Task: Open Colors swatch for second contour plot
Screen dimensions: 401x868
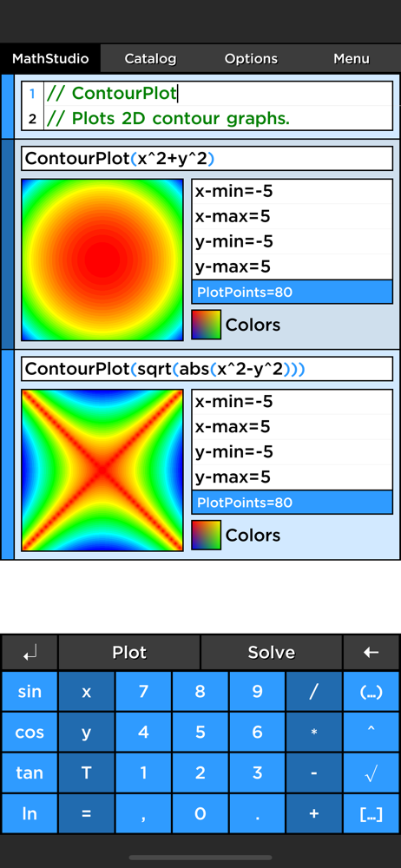Action: click(x=206, y=535)
